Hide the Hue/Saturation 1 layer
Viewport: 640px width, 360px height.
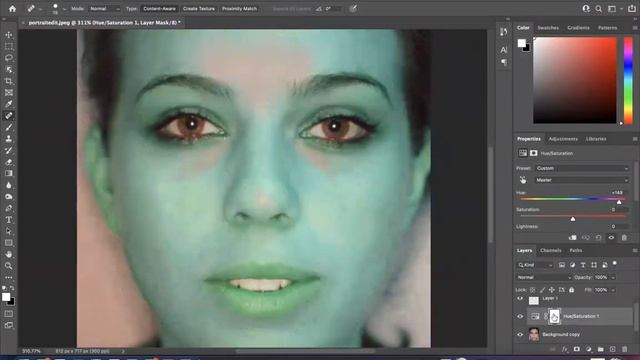pos(520,316)
